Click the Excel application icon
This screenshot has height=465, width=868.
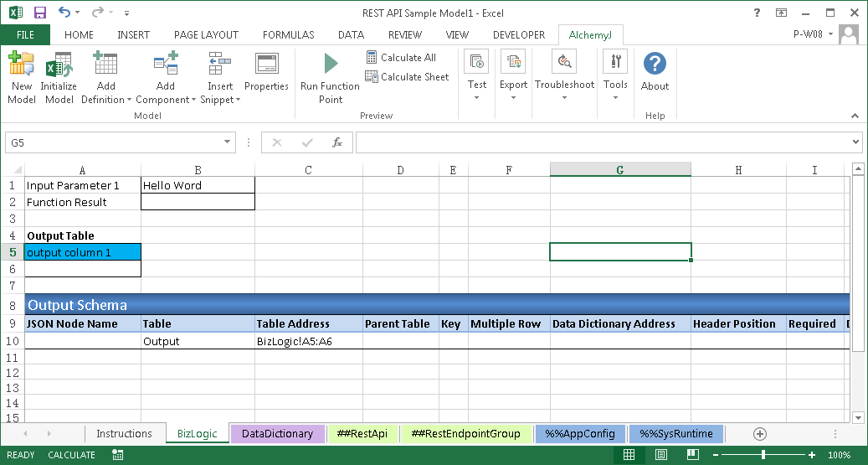[x=16, y=13]
